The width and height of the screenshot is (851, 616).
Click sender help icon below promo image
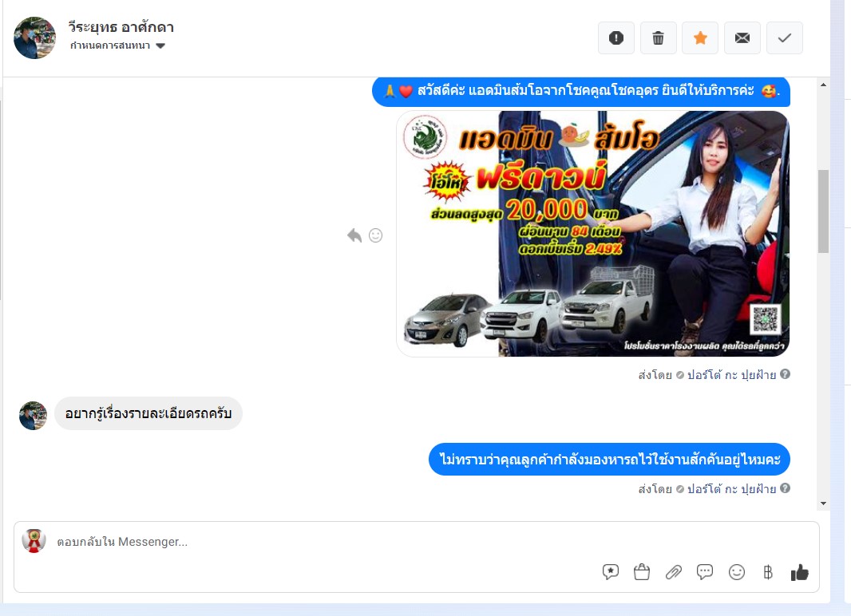[785, 374]
